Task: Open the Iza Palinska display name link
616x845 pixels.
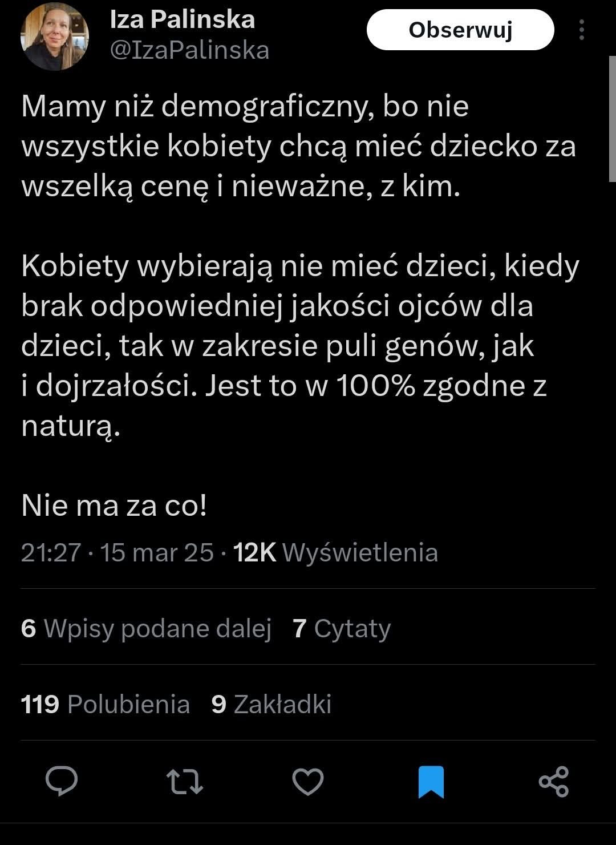Action: [x=182, y=20]
